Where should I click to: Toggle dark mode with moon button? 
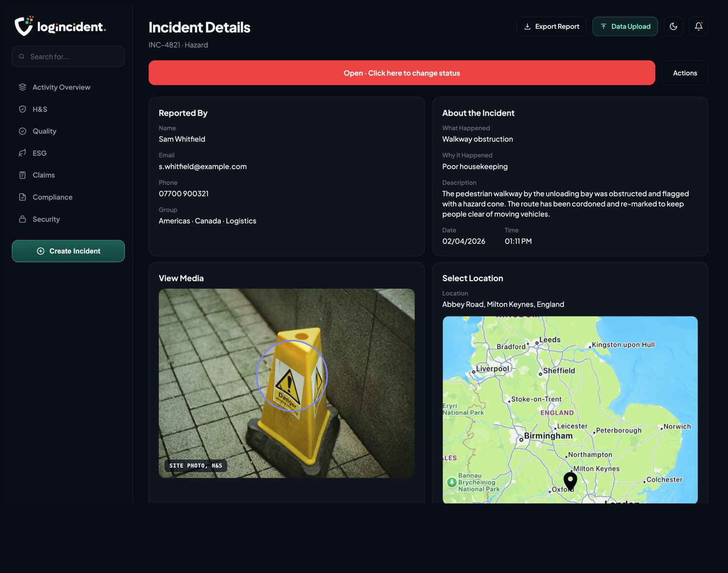click(674, 27)
